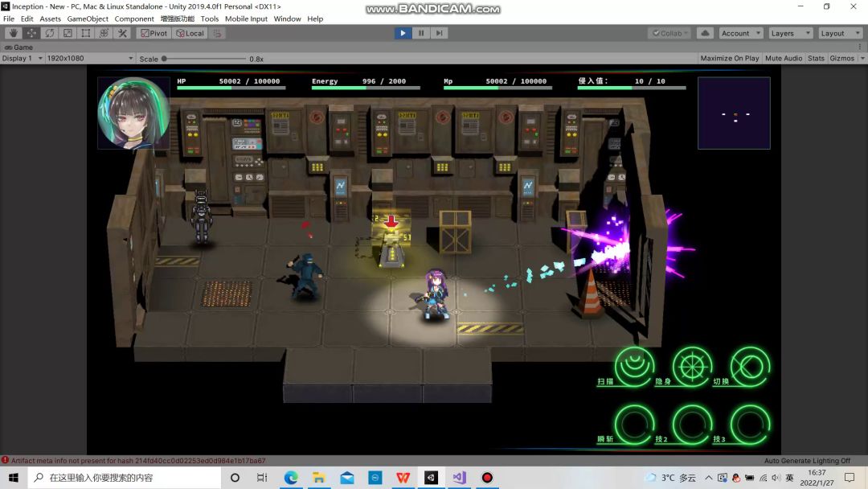This screenshot has height=489, width=868.
Task: Select the Hand tool in toolbar
Action: [13, 33]
